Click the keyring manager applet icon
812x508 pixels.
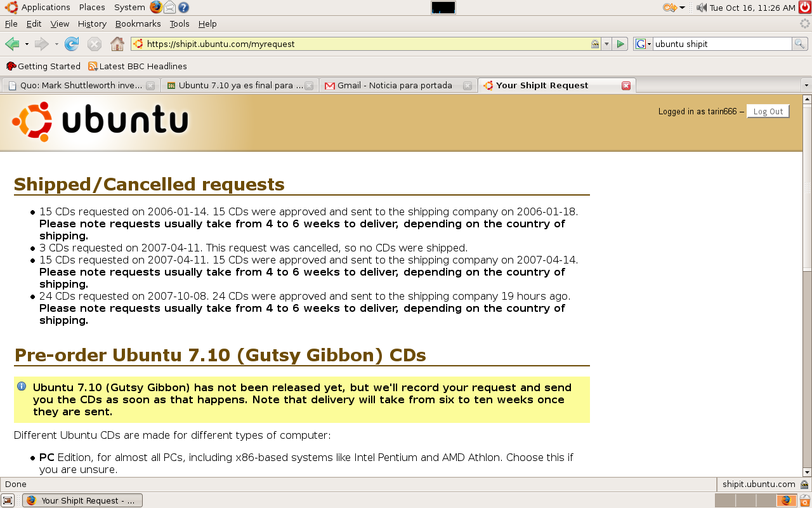click(670, 8)
